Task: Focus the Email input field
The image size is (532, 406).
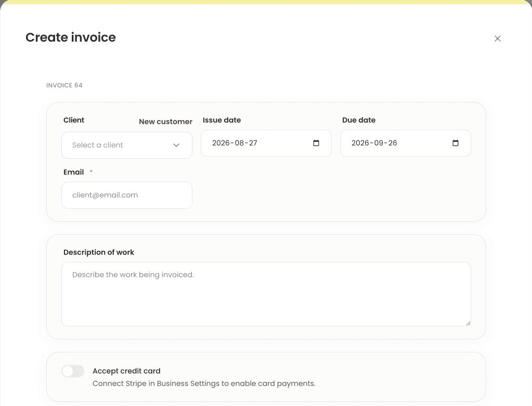Action: (127, 195)
